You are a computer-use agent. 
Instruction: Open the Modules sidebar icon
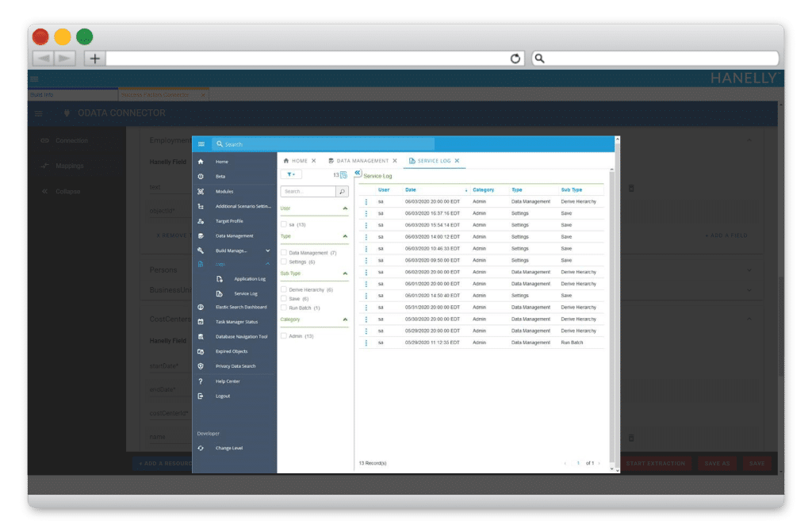coord(201,192)
